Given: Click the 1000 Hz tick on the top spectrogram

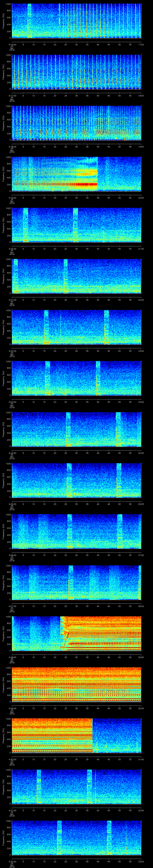Looking at the screenshot, I should (8, 4).
